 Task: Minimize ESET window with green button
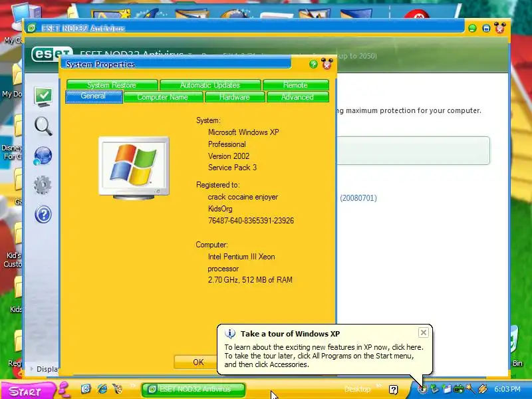click(x=472, y=28)
